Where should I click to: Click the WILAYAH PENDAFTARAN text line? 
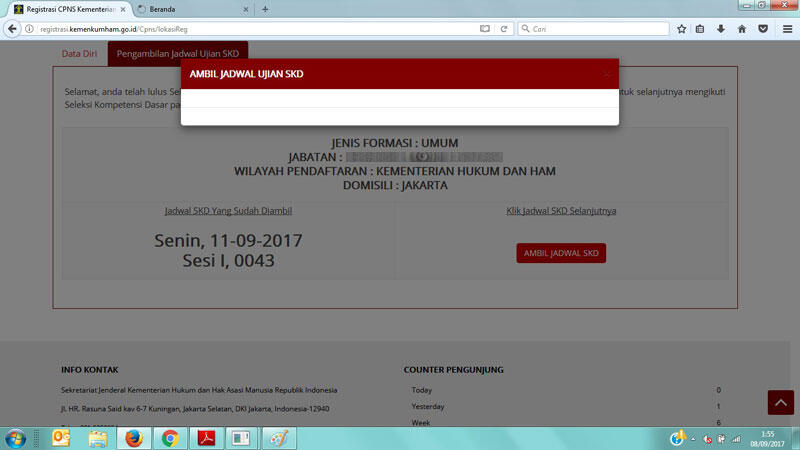click(395, 171)
